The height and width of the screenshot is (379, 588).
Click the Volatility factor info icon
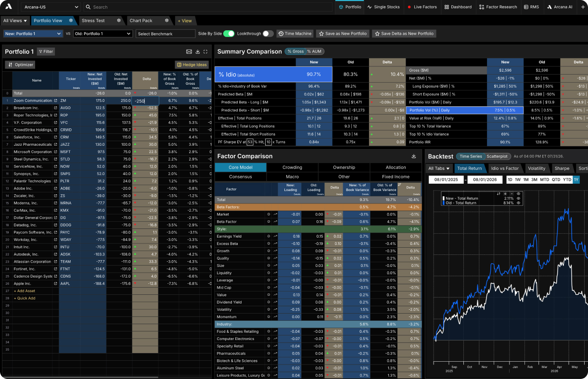268,310
